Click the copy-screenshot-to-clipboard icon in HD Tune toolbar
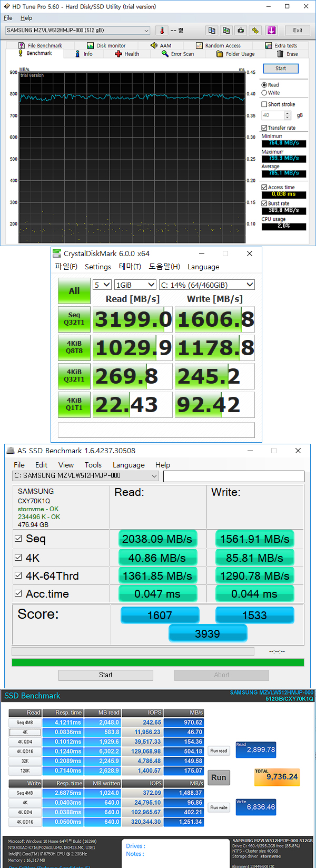The height and width of the screenshot is (868, 316). coord(226,31)
